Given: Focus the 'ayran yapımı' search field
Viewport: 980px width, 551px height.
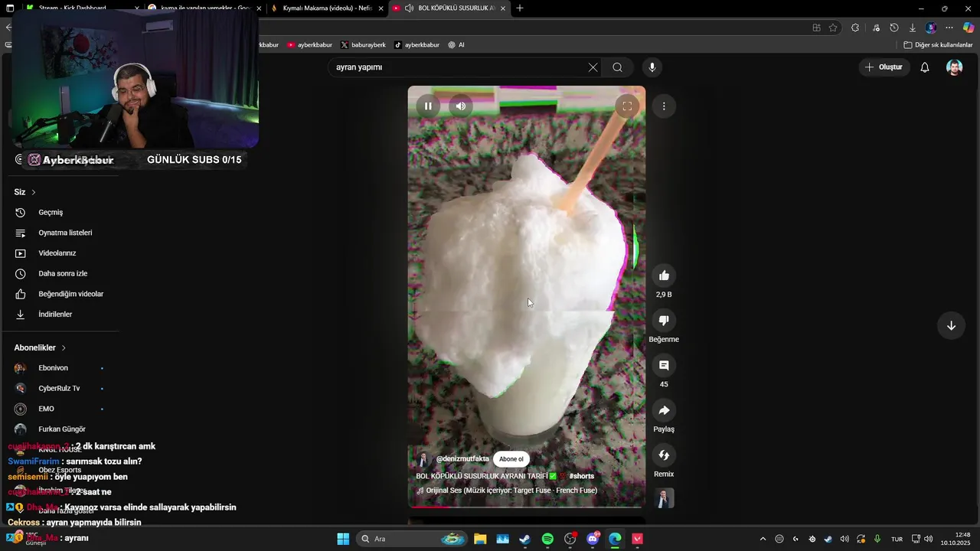Looking at the screenshot, I should click(x=458, y=67).
